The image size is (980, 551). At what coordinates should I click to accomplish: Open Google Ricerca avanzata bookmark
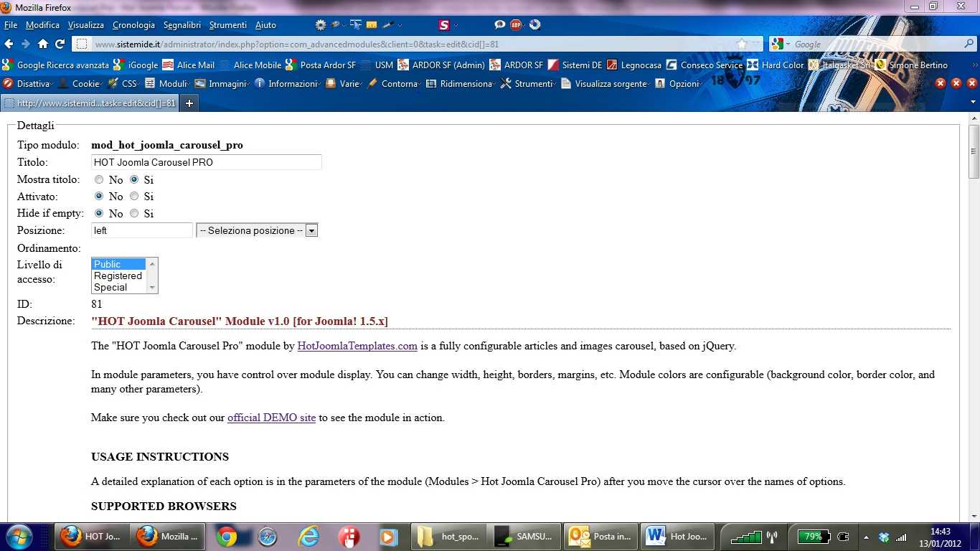coord(57,65)
